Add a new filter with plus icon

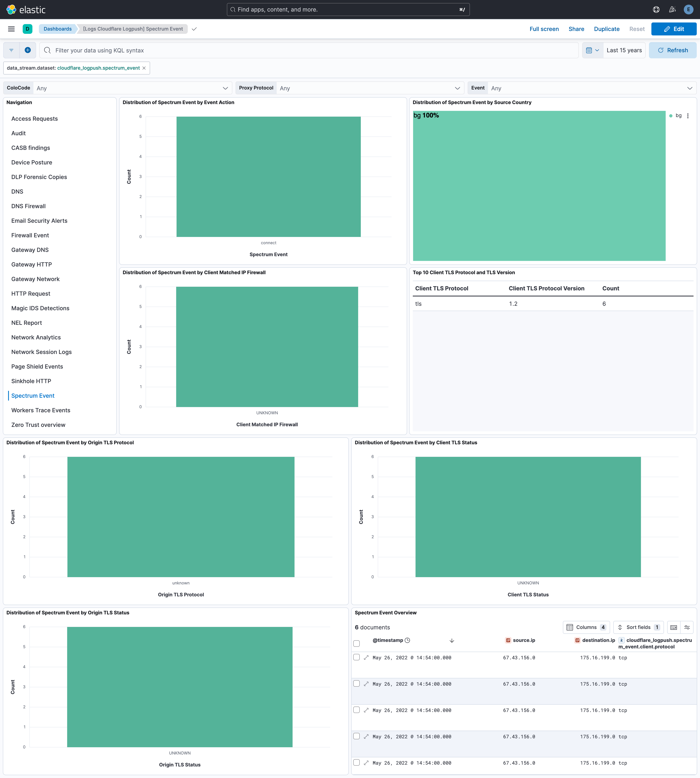pyautogui.click(x=28, y=50)
